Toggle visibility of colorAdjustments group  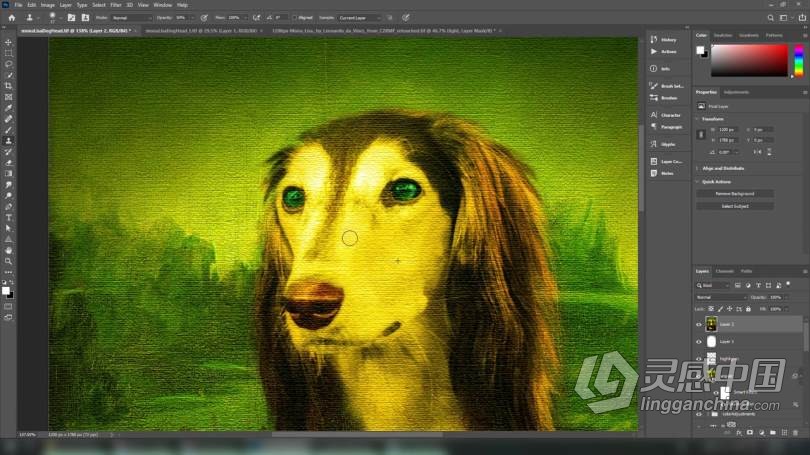[699, 414]
